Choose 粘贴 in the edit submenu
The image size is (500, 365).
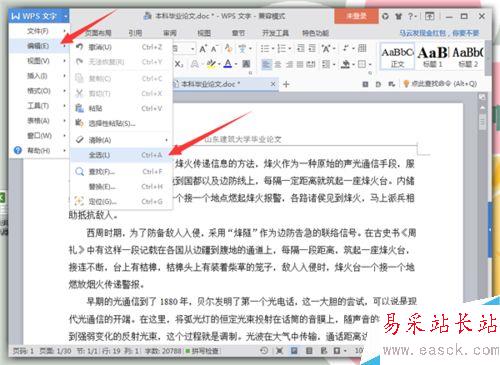121,108
